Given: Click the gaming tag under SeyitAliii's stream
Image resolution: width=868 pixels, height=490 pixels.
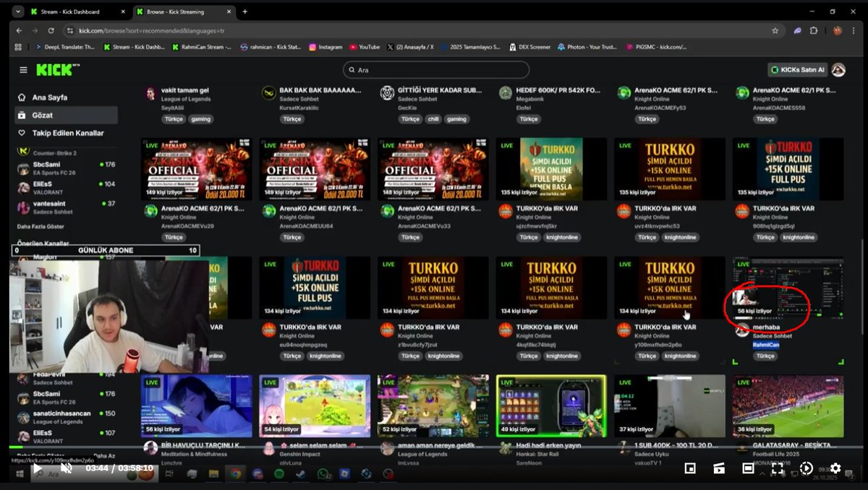Looking at the screenshot, I should 200,119.
